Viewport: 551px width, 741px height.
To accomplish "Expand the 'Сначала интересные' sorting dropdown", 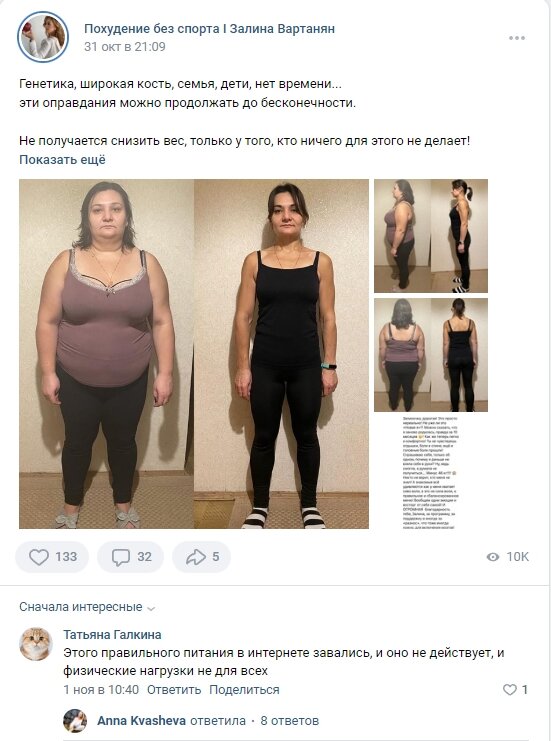I will tap(87, 607).
